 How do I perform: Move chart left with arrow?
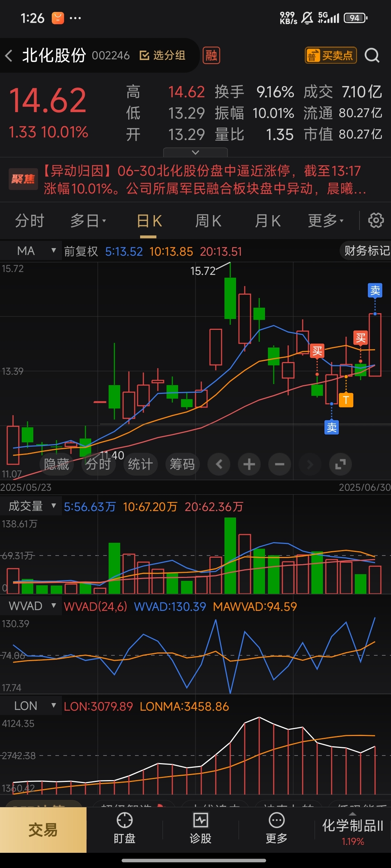(x=219, y=464)
